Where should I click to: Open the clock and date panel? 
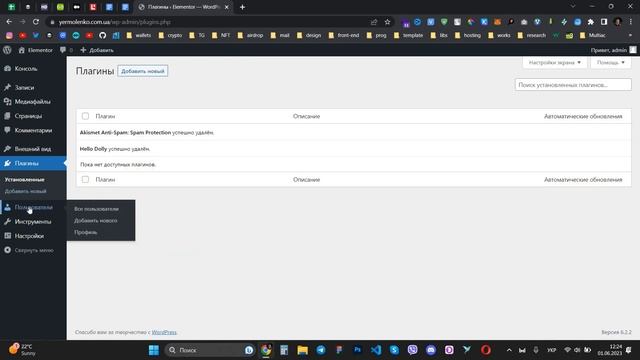[610, 350]
